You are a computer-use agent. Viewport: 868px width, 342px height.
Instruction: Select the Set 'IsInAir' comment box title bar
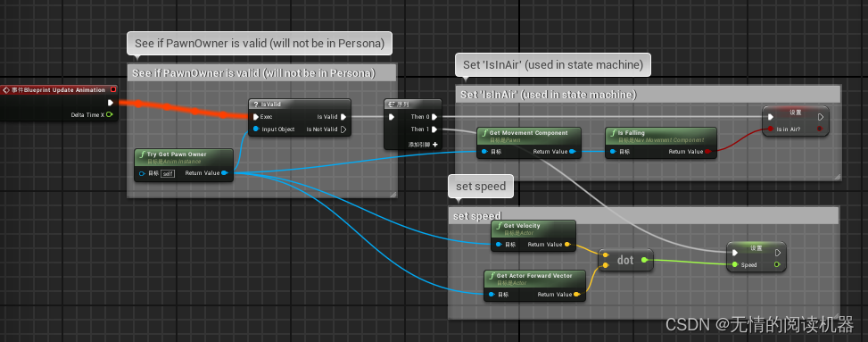tap(648, 95)
